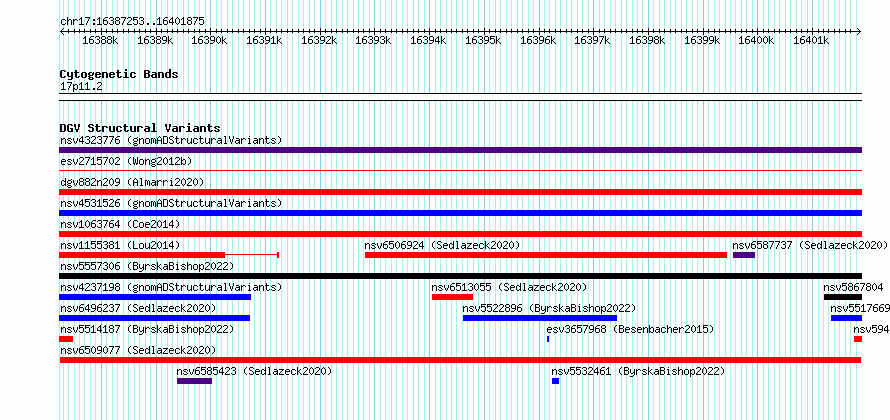Open nsv4531526 gnomADStructuralVariants label
Image resolution: width=890 pixels, height=420 pixels.
coord(171,203)
